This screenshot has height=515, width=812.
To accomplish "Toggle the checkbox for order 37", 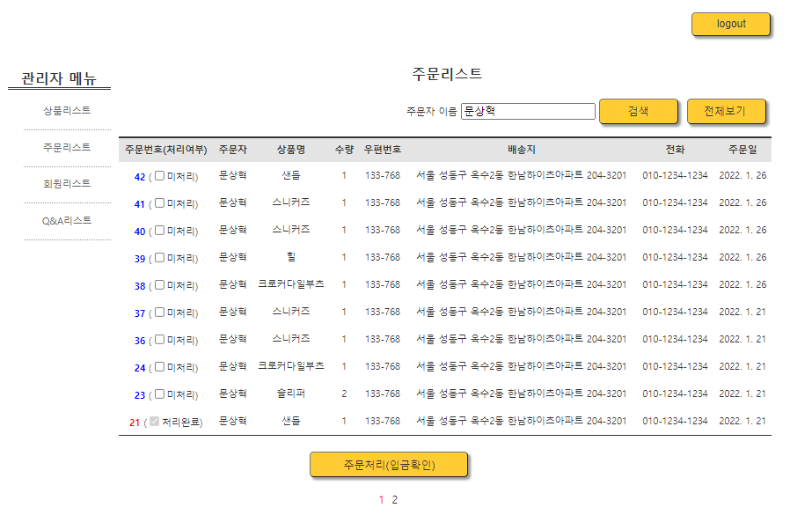I will point(159,312).
